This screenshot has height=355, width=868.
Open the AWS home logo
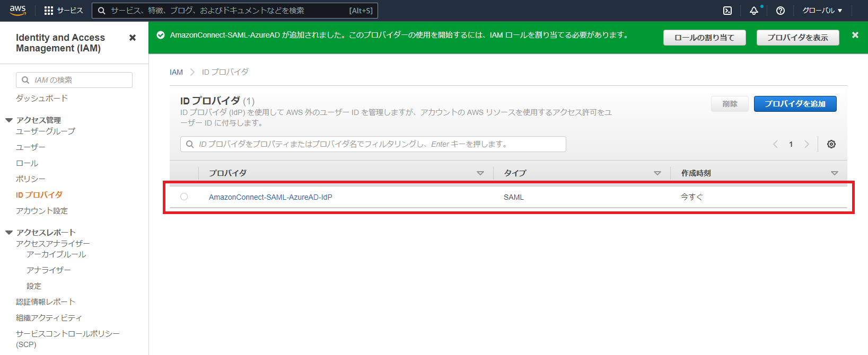17,11
